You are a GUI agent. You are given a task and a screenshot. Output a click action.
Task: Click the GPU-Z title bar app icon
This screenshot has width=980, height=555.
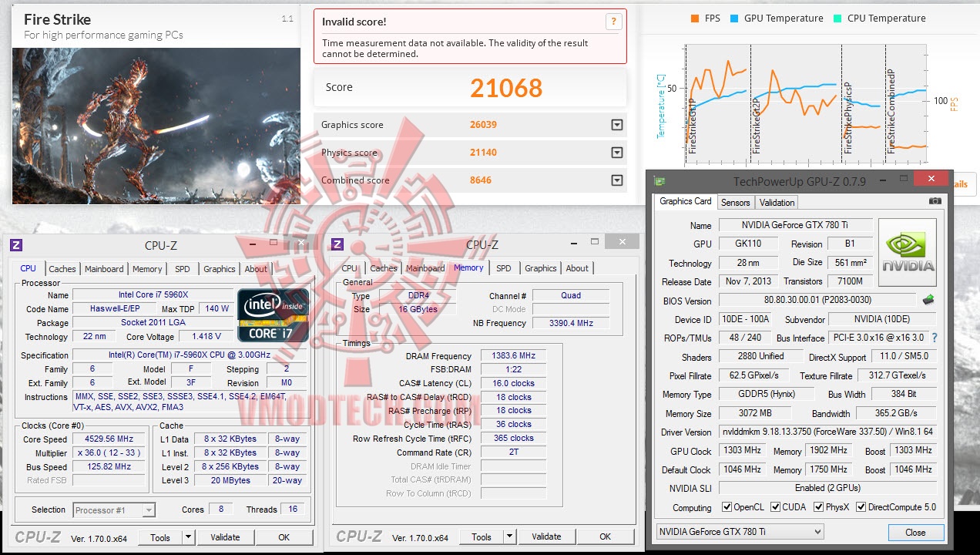pos(659,181)
